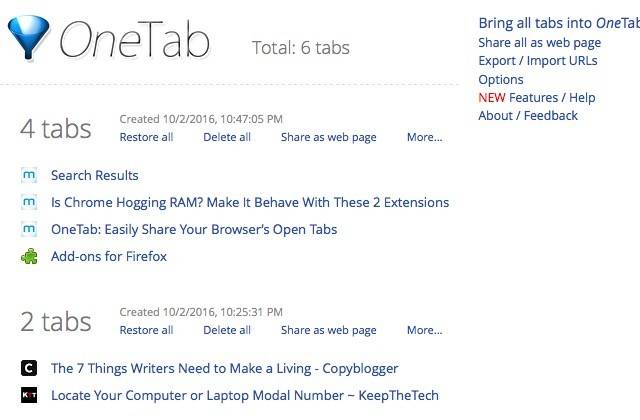Restore all in the 4 tabs group
The height and width of the screenshot is (420, 640).
tap(146, 137)
